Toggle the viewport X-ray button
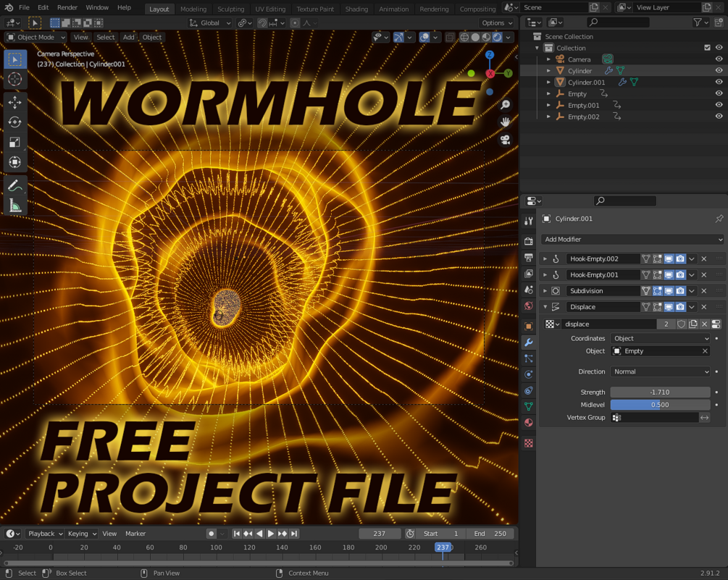This screenshot has width=728, height=580. (x=450, y=37)
